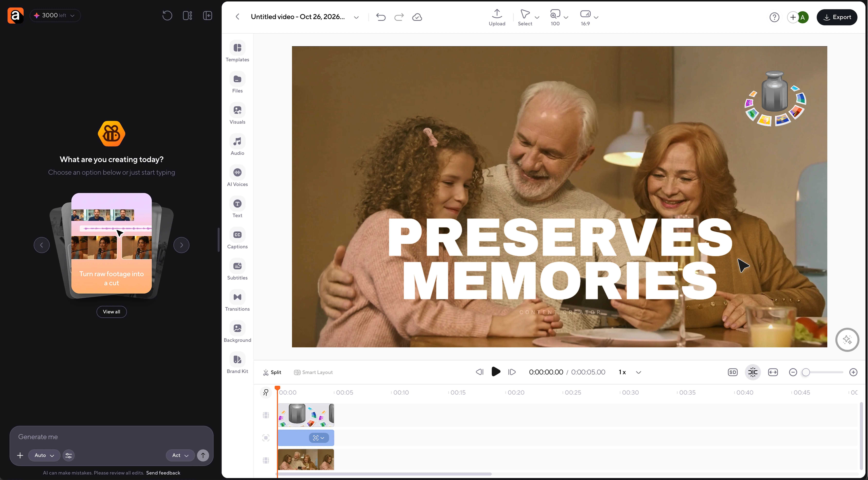Toggle fit timeline to width

(773, 372)
